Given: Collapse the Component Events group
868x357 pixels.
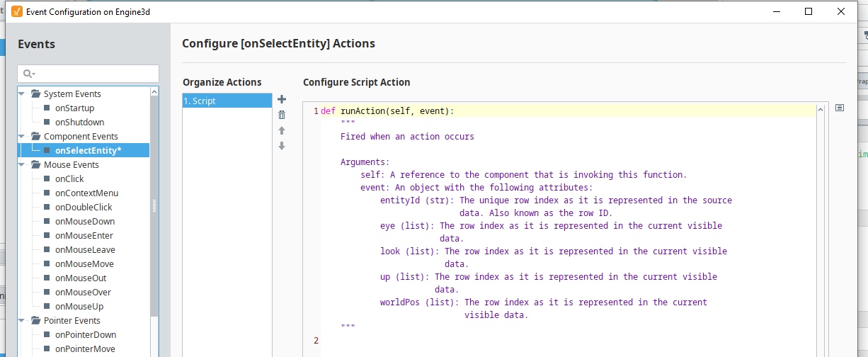Looking at the screenshot, I should point(22,136).
